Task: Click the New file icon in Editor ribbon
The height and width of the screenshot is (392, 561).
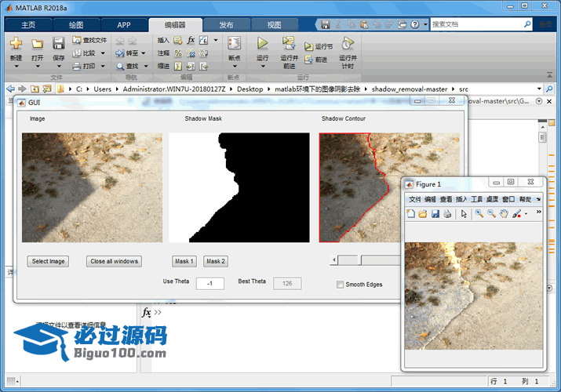Action: [x=16, y=43]
